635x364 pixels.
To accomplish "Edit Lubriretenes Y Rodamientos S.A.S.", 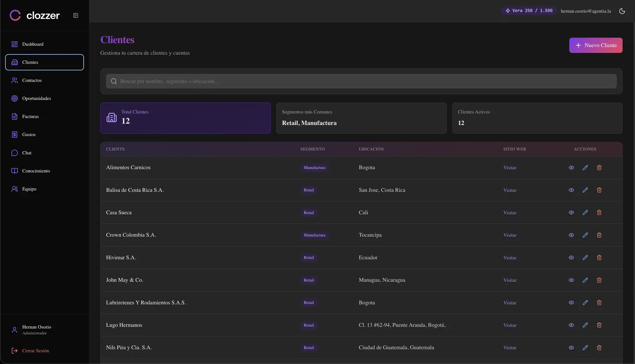I will [585, 302].
